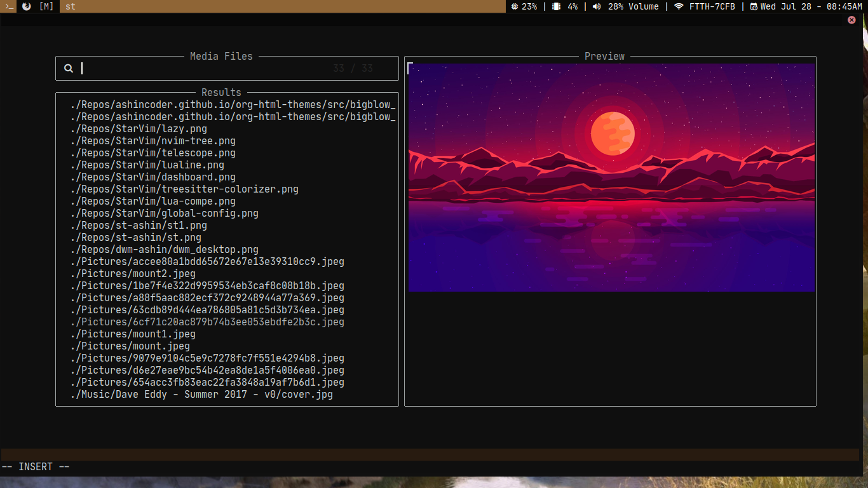
Task: Select ./Pictures/6cf71c20ac879b74b3ee053ebdfe2b3c.jpeg result
Action: tap(207, 322)
